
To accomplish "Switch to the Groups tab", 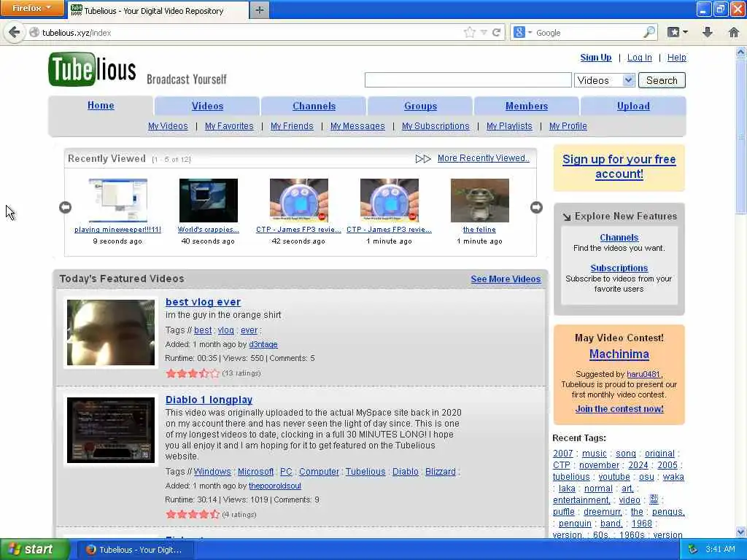I will pos(420,106).
